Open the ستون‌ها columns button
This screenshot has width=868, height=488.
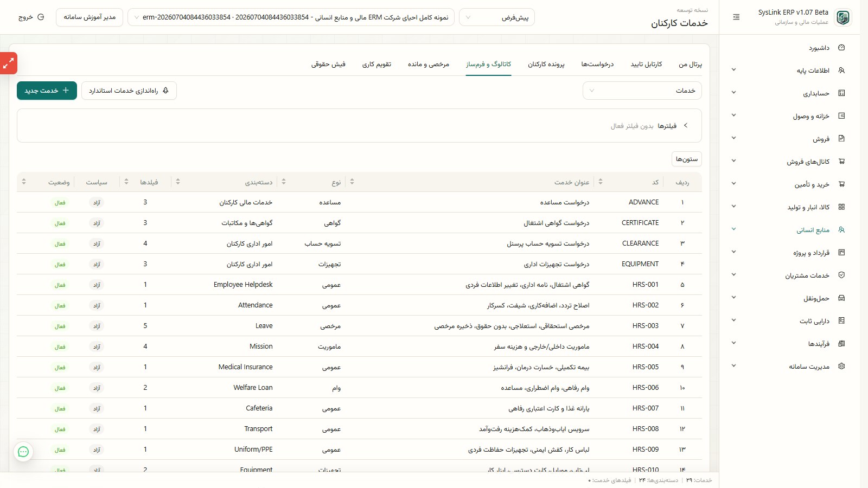point(687,159)
